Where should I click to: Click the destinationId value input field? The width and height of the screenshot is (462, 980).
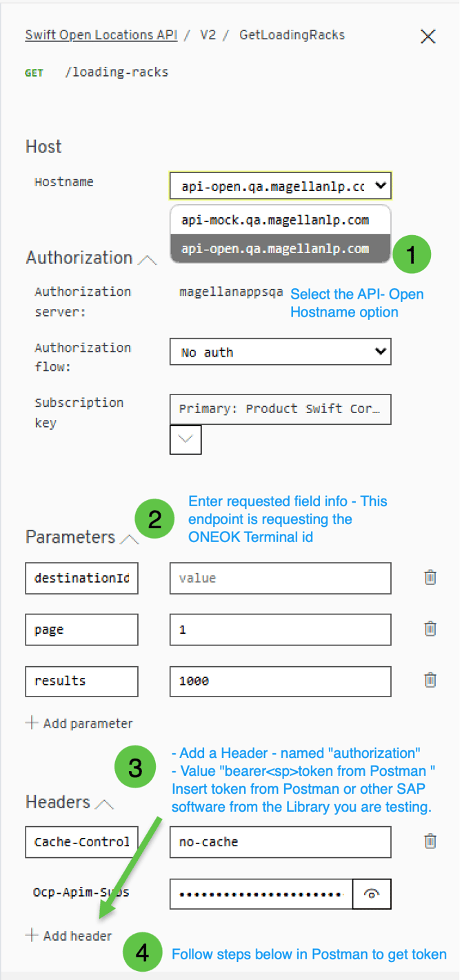point(280,578)
